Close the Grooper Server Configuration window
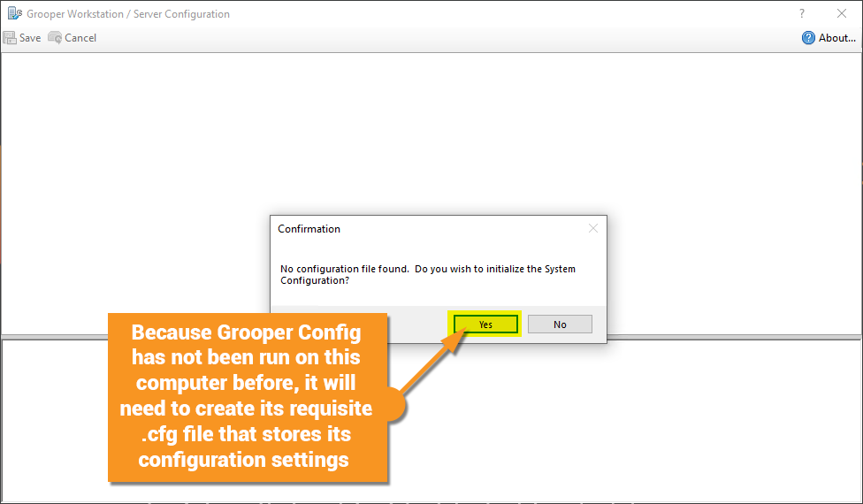The height and width of the screenshot is (504, 863). click(842, 14)
